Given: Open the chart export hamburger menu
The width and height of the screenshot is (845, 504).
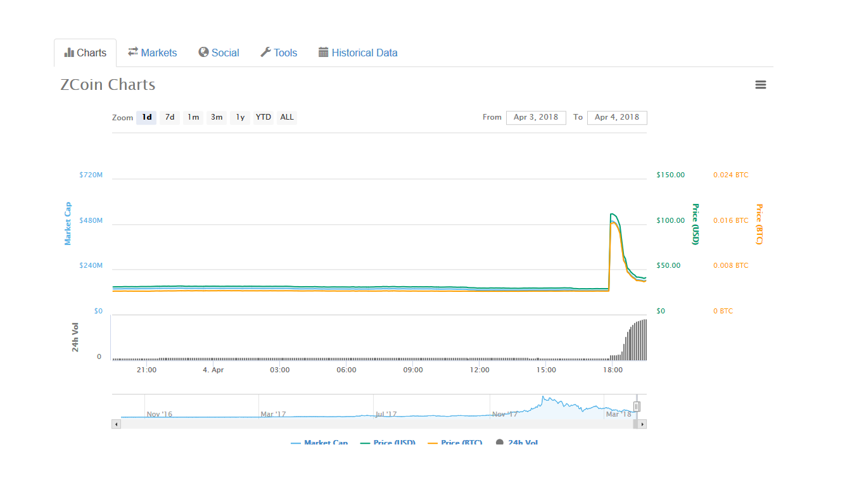Looking at the screenshot, I should [760, 84].
